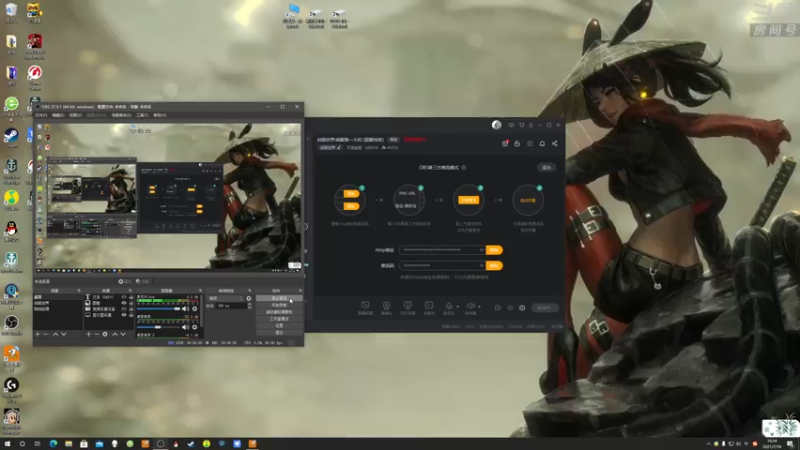Open scene transition type dropdown
This screenshot has height=450, width=800.
(225, 298)
